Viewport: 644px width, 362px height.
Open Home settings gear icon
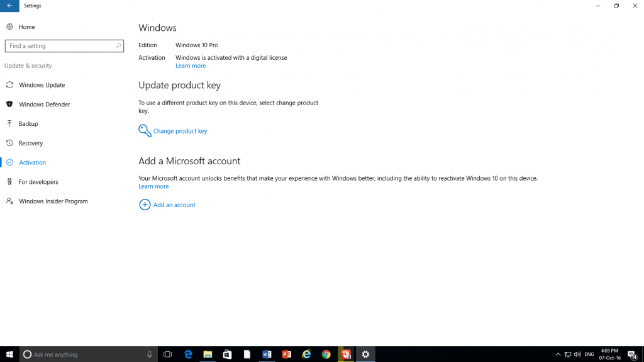[x=9, y=26]
